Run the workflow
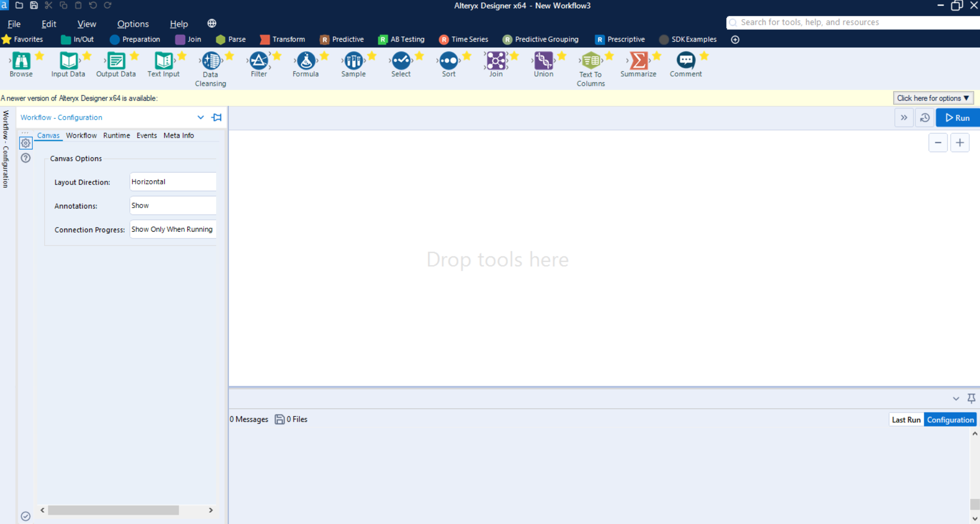 pyautogui.click(x=957, y=118)
